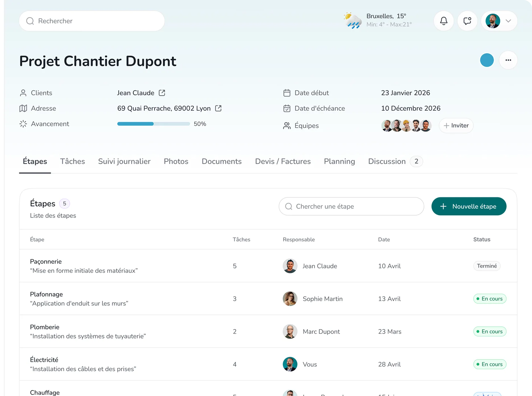
Task: Click the Étapes count badge 5
Action: tap(65, 203)
